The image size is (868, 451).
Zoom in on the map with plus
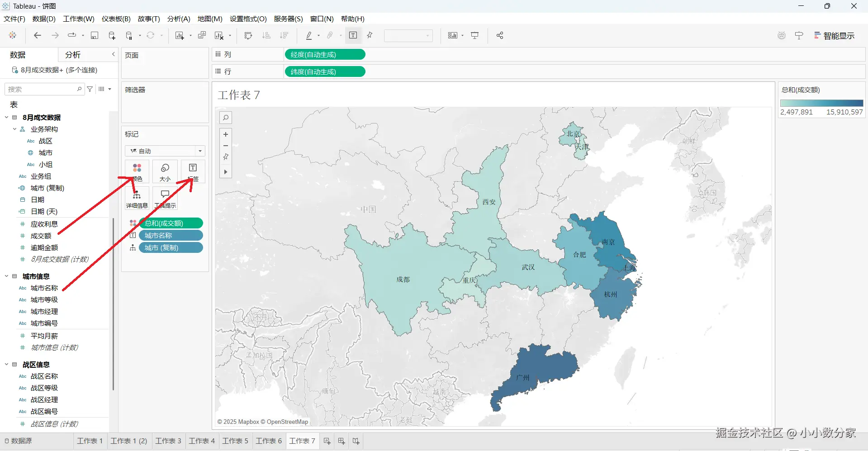(226, 134)
